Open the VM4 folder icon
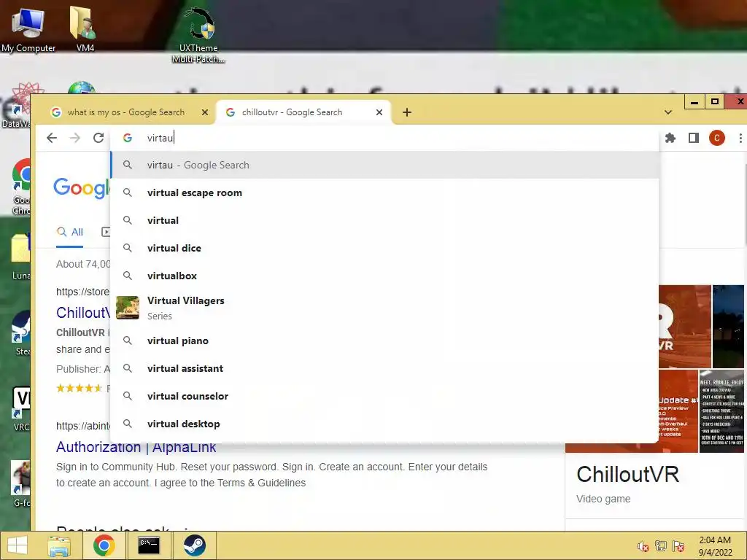747x560 pixels. click(85, 29)
